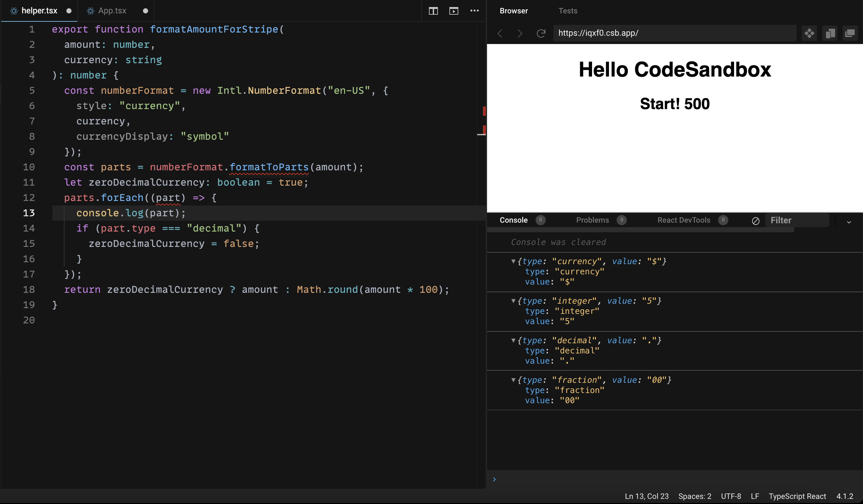
Task: Switch to the Tests tab
Action: (x=567, y=11)
